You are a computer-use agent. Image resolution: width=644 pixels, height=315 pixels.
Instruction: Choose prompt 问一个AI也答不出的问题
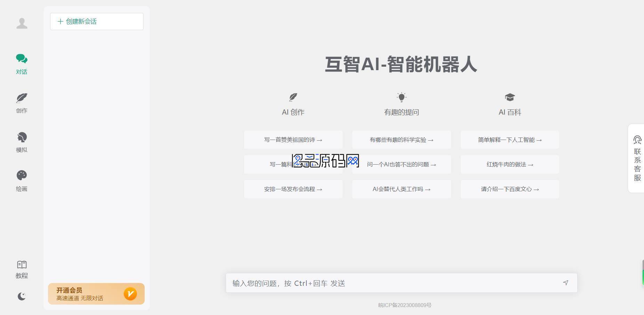point(401,164)
